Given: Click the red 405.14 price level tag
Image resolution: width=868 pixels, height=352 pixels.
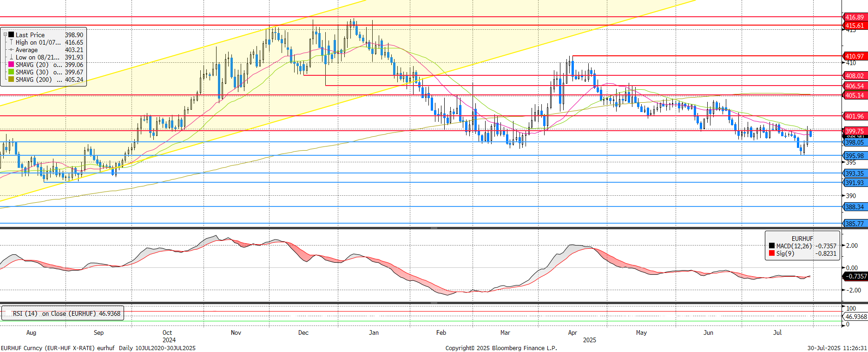Looking at the screenshot, I should coord(854,95).
